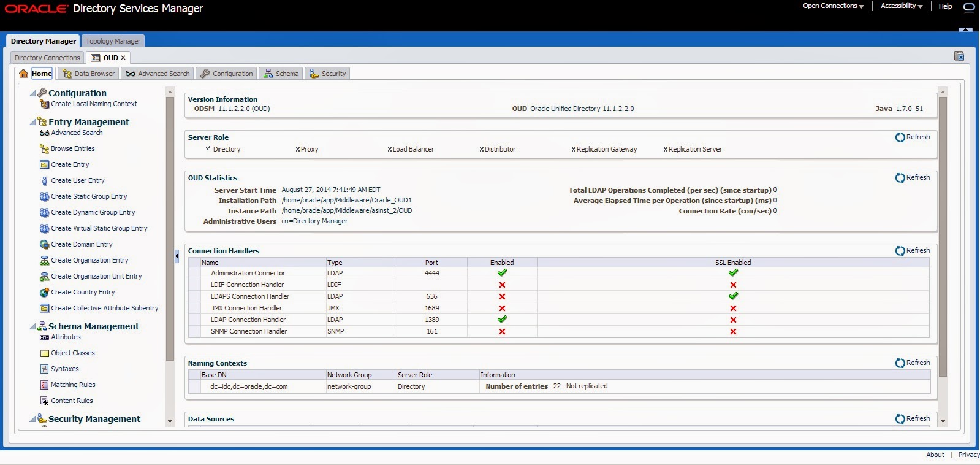The height and width of the screenshot is (465, 980).
Task: Click the Port column header
Action: click(431, 263)
